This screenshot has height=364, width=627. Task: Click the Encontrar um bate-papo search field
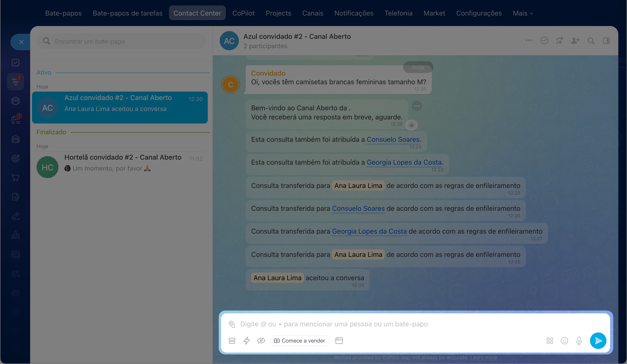point(121,41)
